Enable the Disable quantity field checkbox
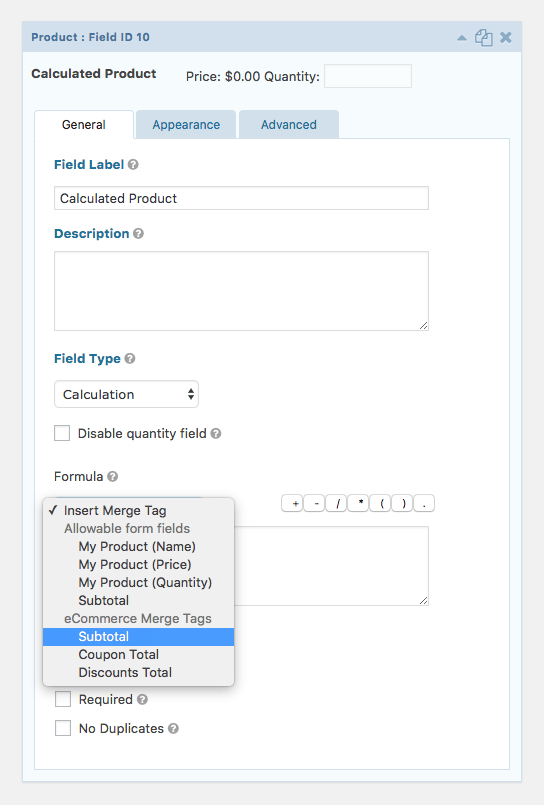Viewport: 544px width, 805px height. click(x=62, y=433)
